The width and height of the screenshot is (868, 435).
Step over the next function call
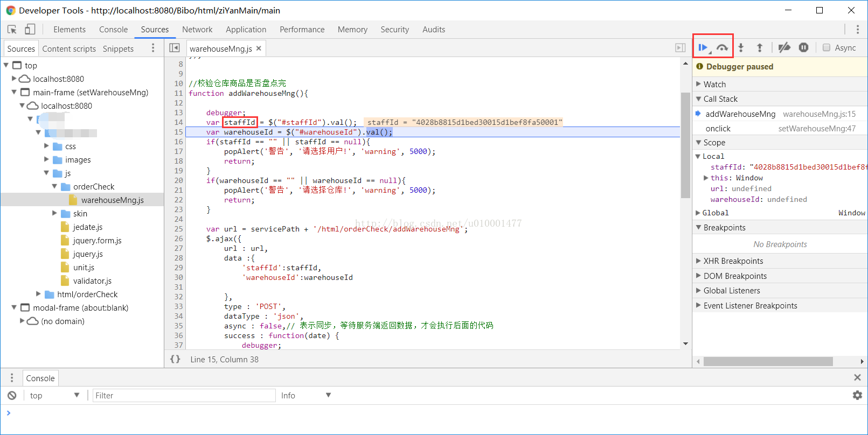(x=723, y=48)
